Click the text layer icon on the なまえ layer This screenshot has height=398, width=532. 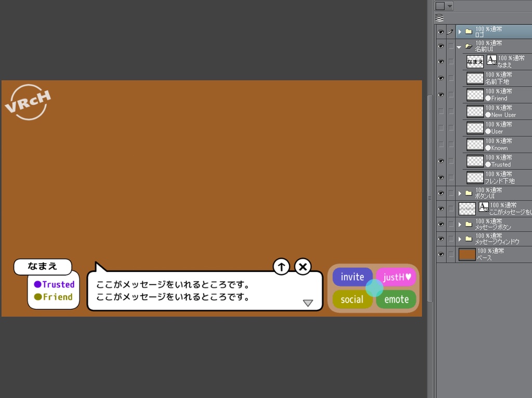point(491,60)
